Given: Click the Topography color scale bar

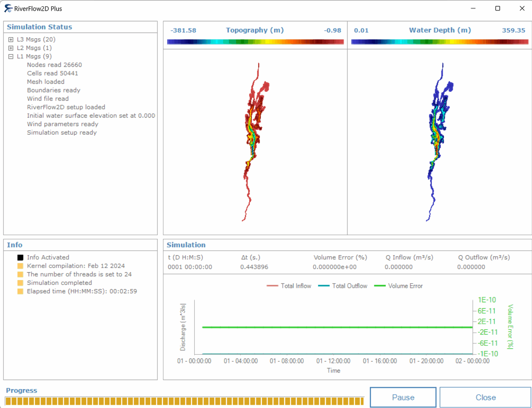Looking at the screenshot, I should [255, 42].
